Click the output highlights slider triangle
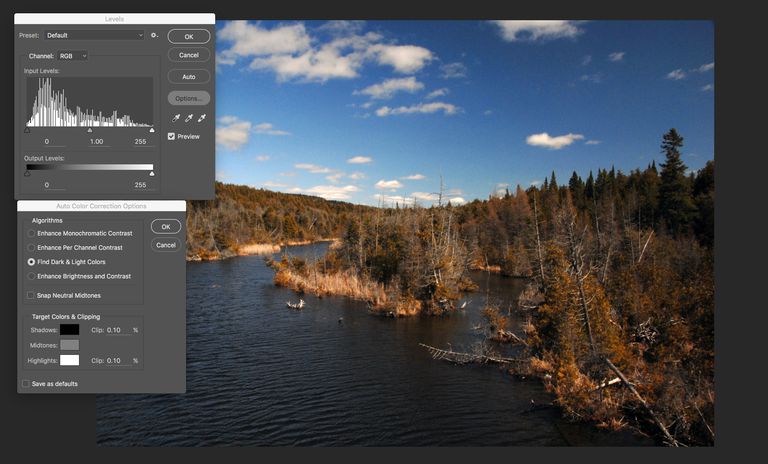 tap(152, 174)
